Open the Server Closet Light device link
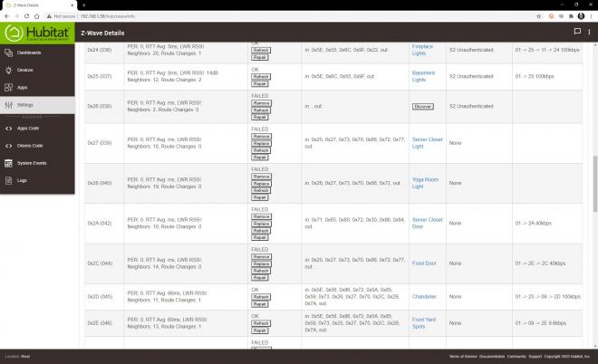The height and width of the screenshot is (364, 598). tap(427, 143)
